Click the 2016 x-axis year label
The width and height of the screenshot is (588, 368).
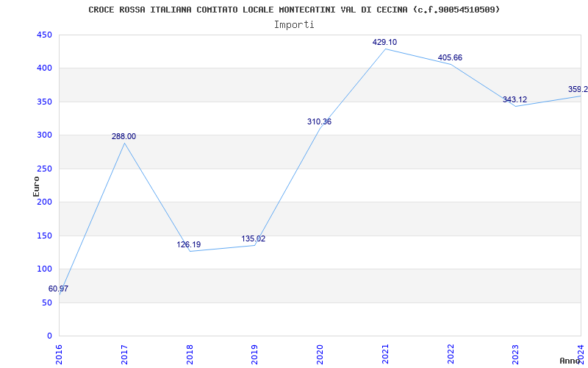point(60,353)
